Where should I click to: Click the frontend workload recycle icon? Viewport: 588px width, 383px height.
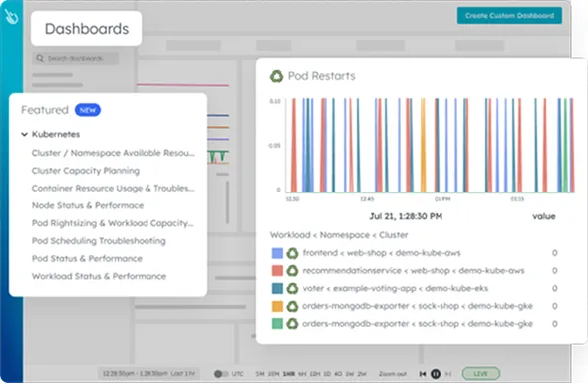coord(292,253)
